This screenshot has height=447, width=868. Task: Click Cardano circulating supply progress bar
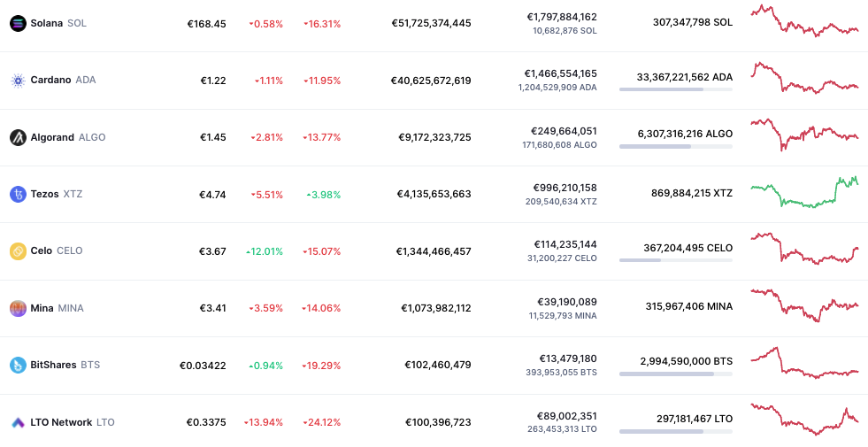(676, 89)
